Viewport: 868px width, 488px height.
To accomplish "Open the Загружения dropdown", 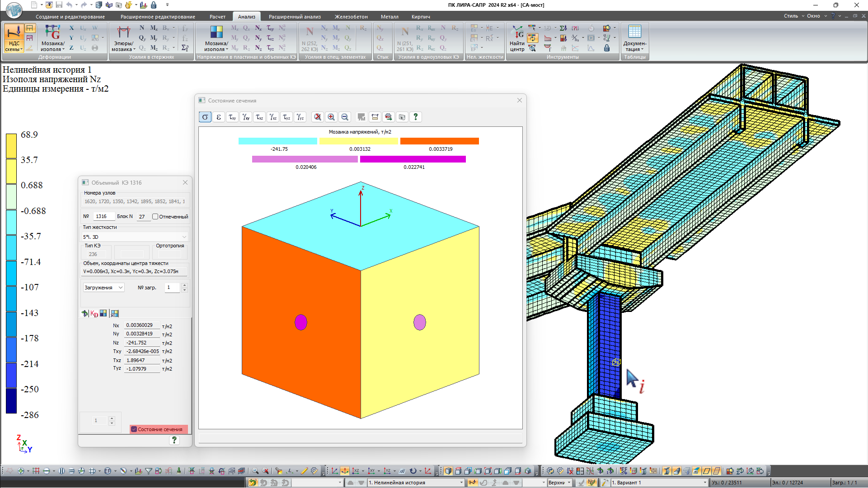I will click(103, 288).
